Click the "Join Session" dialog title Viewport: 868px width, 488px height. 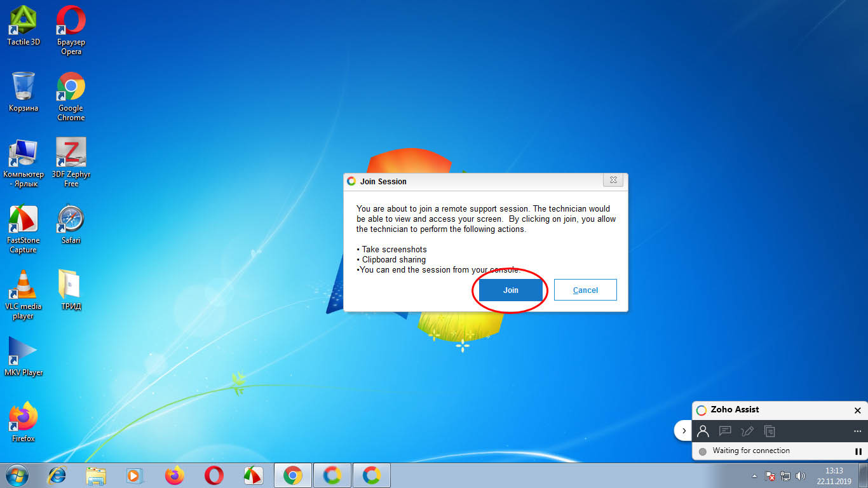pos(383,181)
